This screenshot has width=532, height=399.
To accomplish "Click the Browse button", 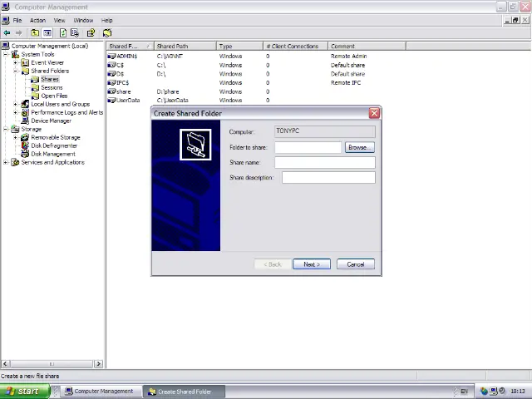I will 357,147.
